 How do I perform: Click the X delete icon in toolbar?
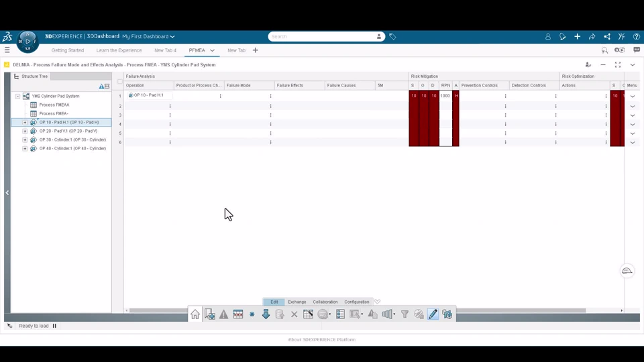point(294,314)
